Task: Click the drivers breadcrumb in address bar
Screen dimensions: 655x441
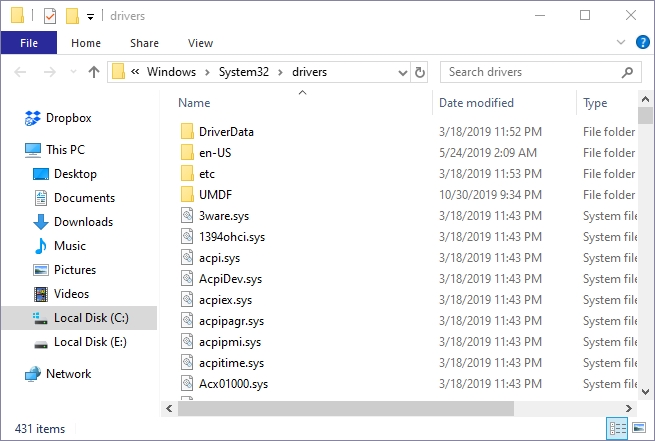Action: click(x=309, y=72)
